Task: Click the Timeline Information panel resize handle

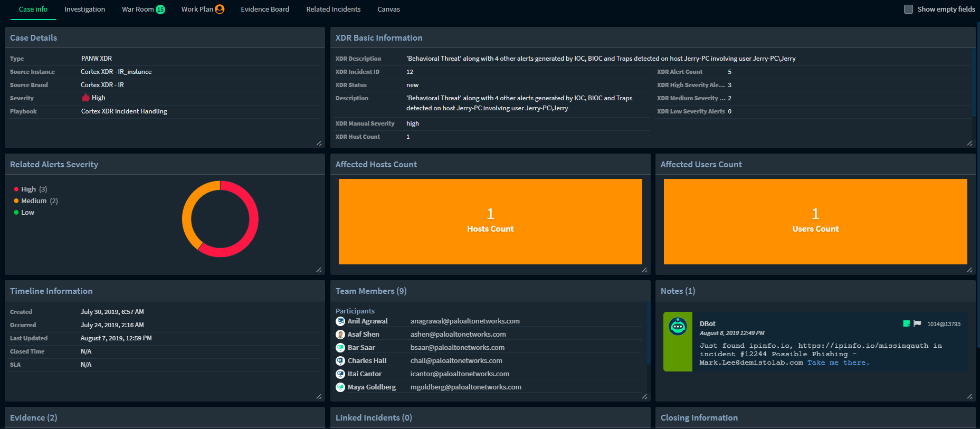Action: coord(319,396)
